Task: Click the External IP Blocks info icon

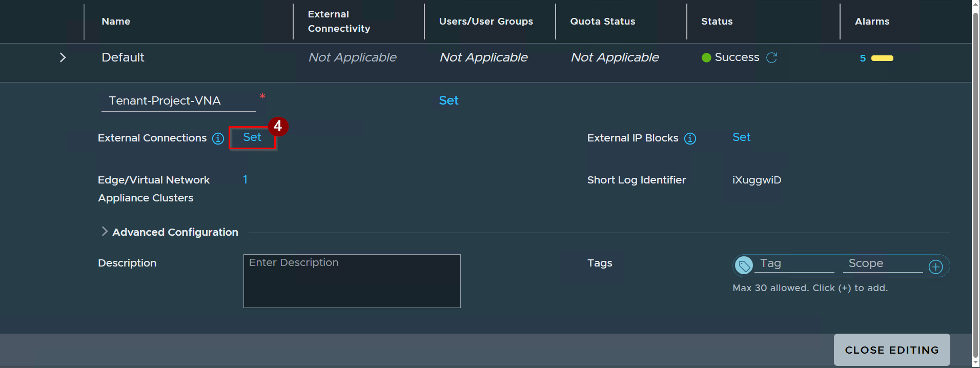Action: coord(690,138)
